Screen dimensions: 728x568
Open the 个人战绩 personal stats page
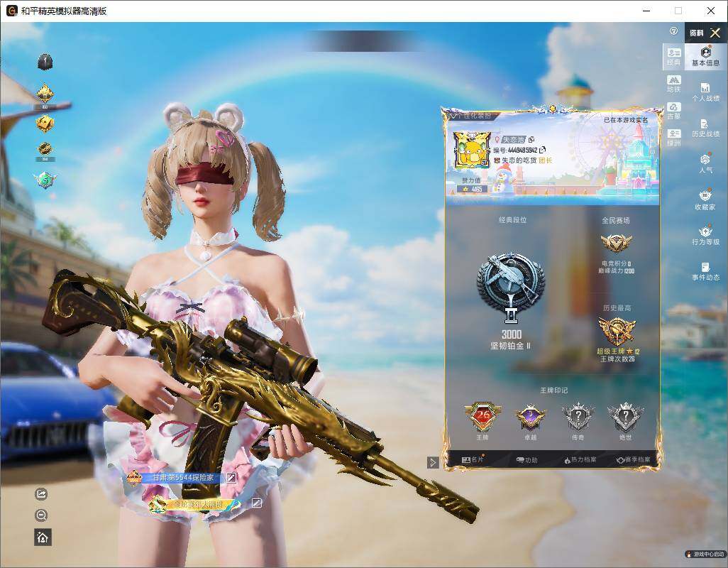click(705, 92)
